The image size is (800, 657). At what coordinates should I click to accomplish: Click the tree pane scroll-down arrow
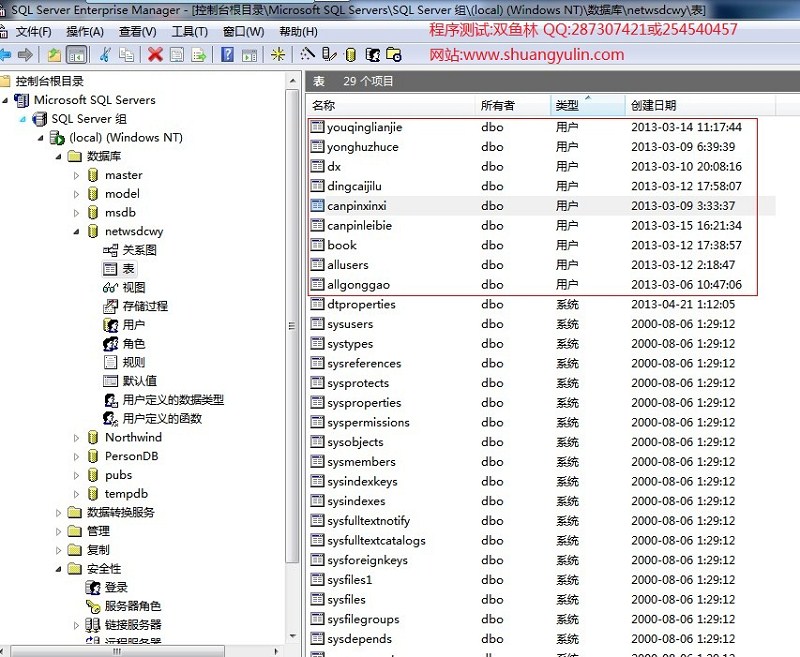(x=292, y=636)
